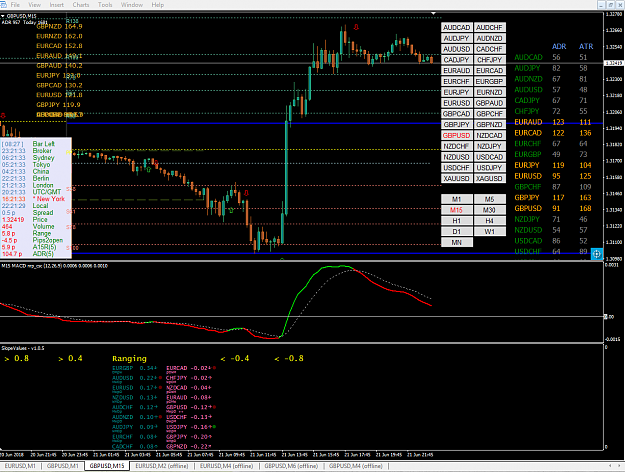Switch to AUDCHF symbol button
625x472 pixels.
[489, 28]
